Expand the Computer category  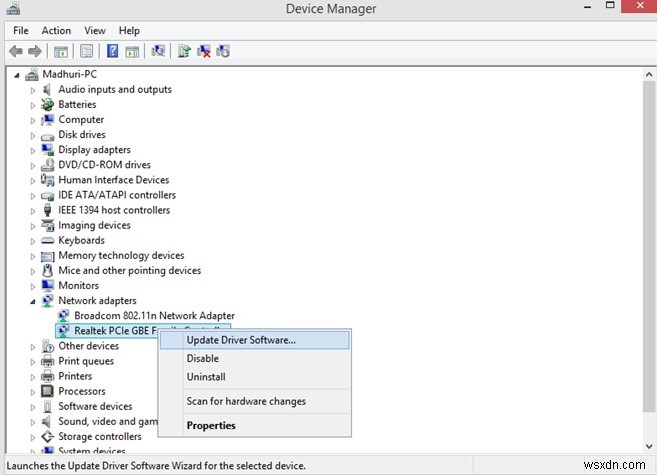coord(33,120)
